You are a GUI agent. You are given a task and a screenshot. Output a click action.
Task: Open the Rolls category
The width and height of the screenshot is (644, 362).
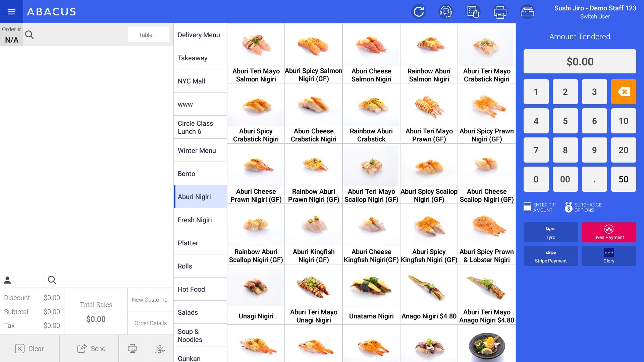coord(200,266)
